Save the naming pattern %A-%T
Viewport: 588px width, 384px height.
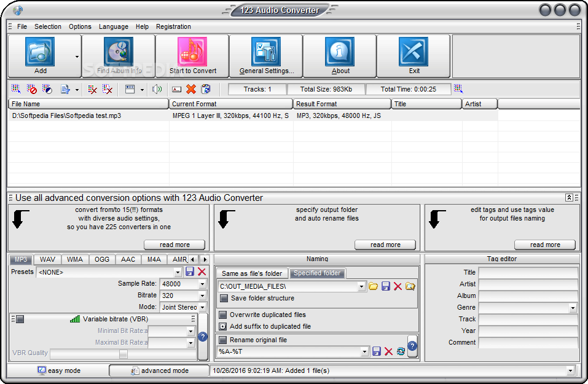377,351
